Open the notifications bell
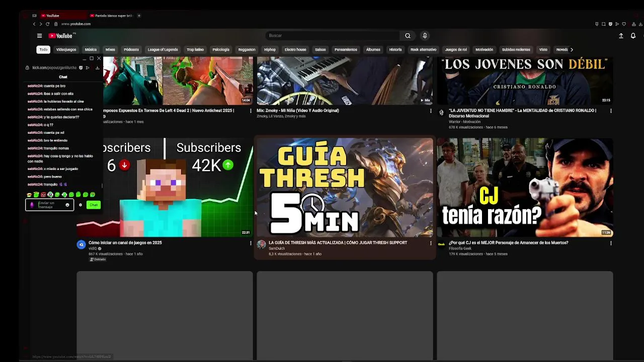 633,36
